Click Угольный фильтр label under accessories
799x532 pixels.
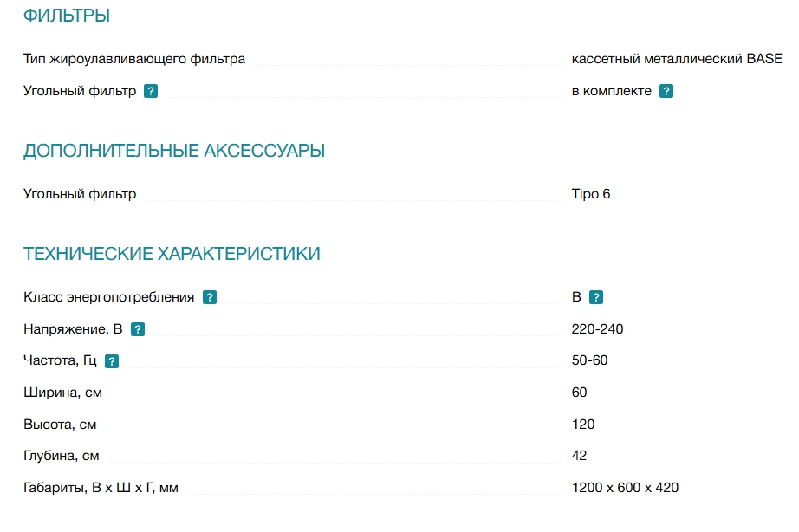80,194
